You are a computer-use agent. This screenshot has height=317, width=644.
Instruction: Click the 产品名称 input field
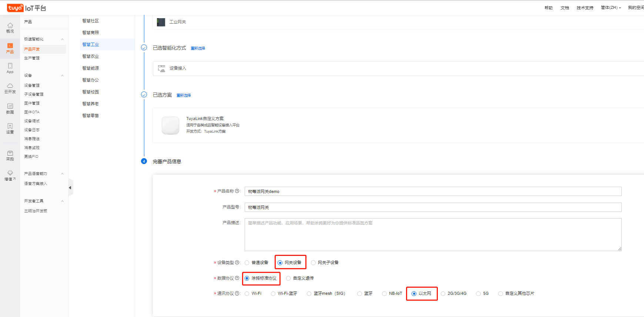(x=433, y=191)
